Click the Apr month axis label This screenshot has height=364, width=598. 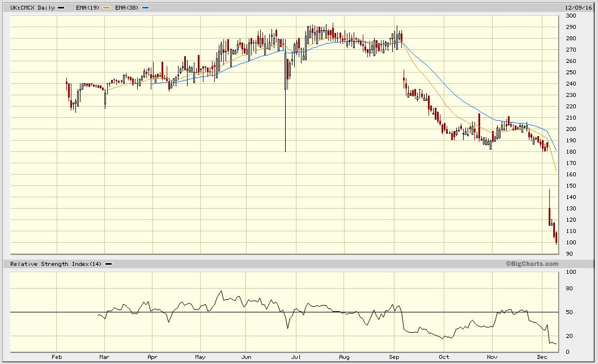click(x=152, y=357)
